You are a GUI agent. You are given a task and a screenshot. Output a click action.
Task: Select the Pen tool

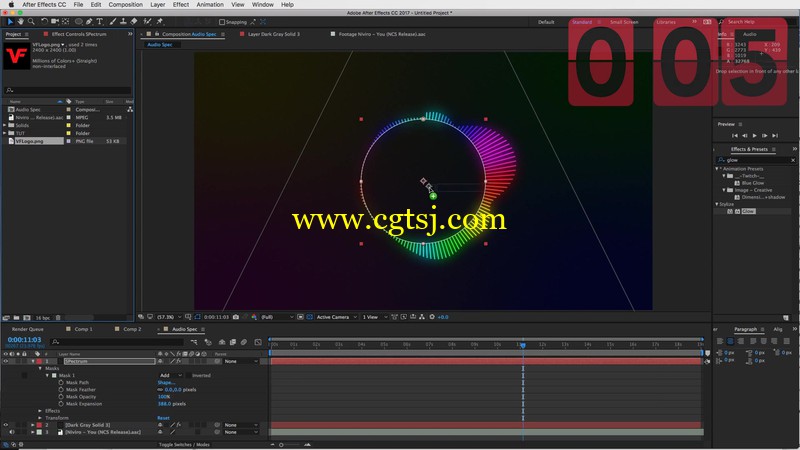89,21
